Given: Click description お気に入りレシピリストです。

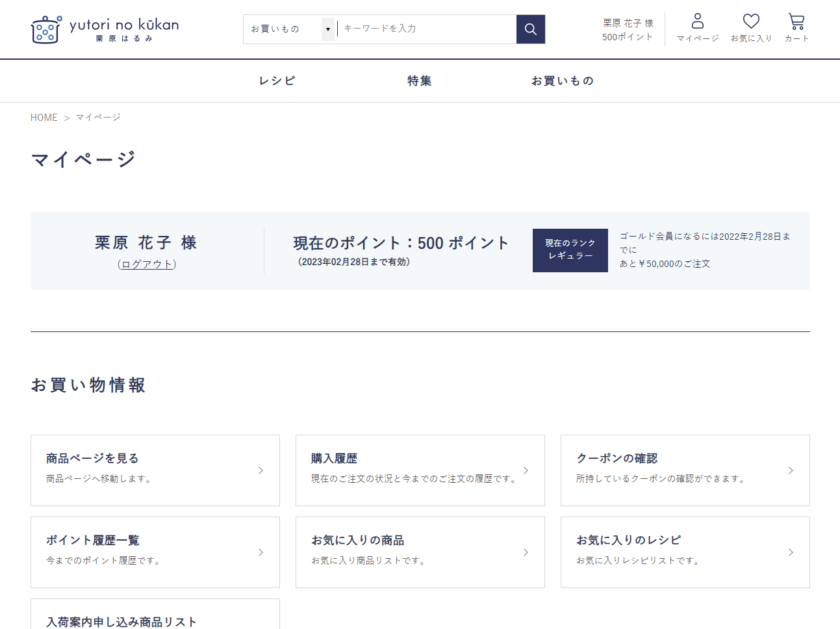Looking at the screenshot, I should [x=639, y=561].
